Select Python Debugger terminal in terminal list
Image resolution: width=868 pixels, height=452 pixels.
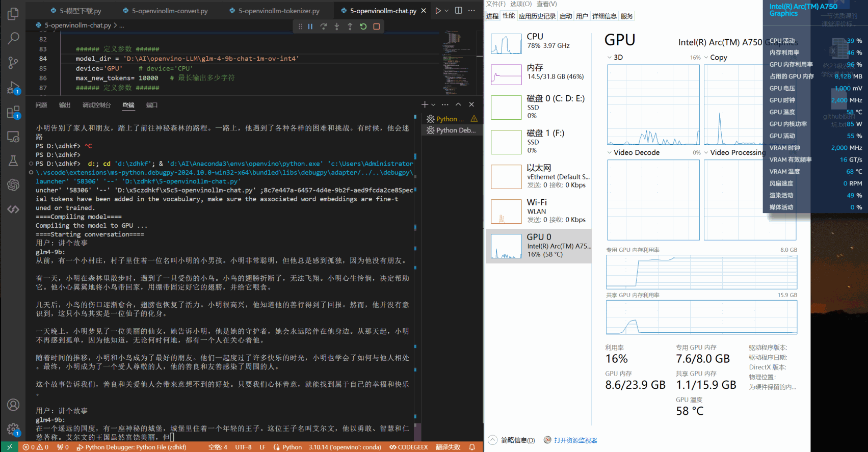452,130
